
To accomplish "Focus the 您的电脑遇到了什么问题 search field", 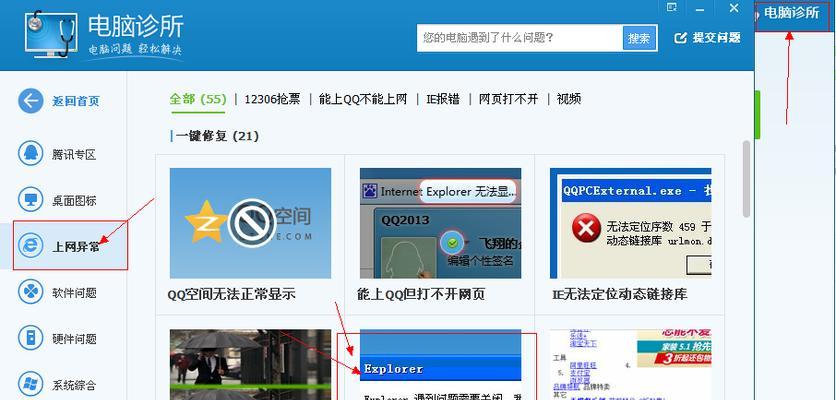I will 520,38.
